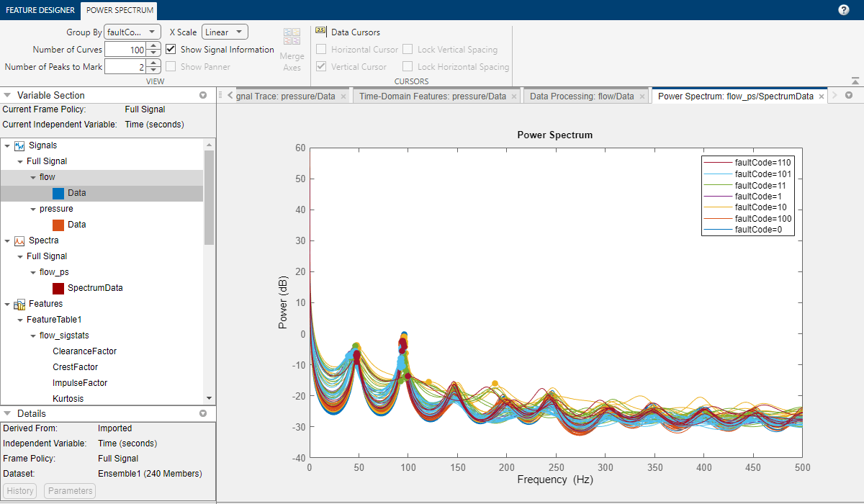Toggle the Lock Vertical Spacing checkbox

(408, 50)
